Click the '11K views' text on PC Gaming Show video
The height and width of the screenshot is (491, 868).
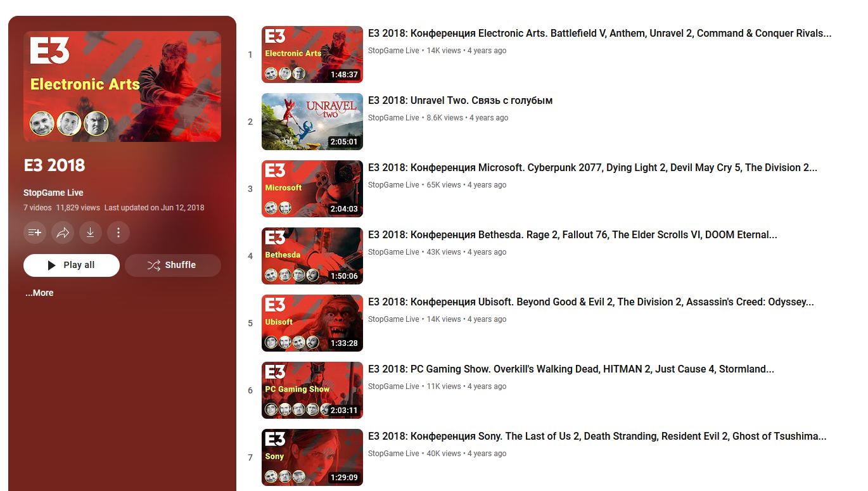444,386
